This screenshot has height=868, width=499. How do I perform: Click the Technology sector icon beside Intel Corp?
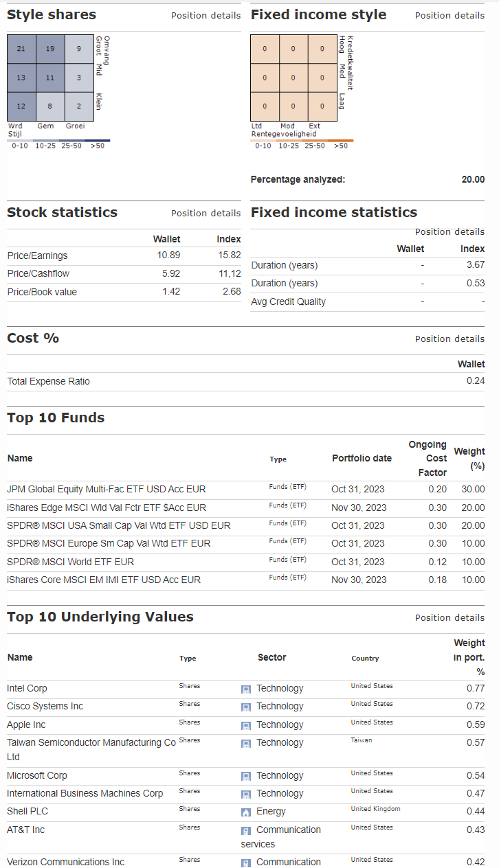pyautogui.click(x=245, y=689)
